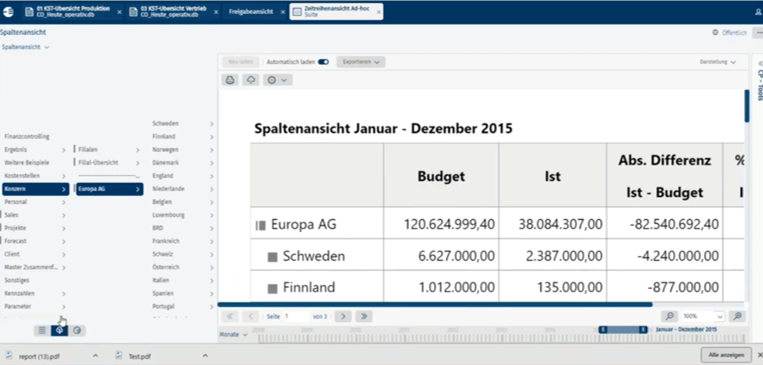Switch to the Freigabeansicht tab
763x365 pixels.
251,12
